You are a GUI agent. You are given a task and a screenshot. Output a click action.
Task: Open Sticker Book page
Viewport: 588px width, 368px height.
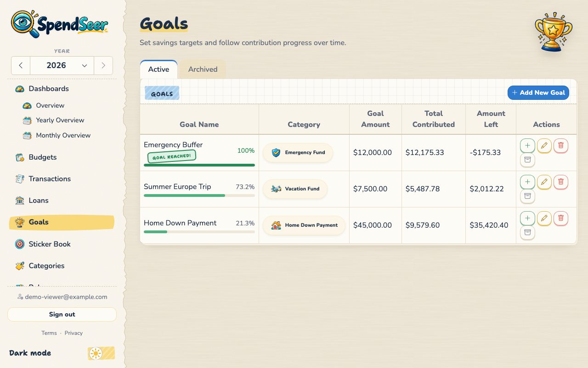(62, 244)
